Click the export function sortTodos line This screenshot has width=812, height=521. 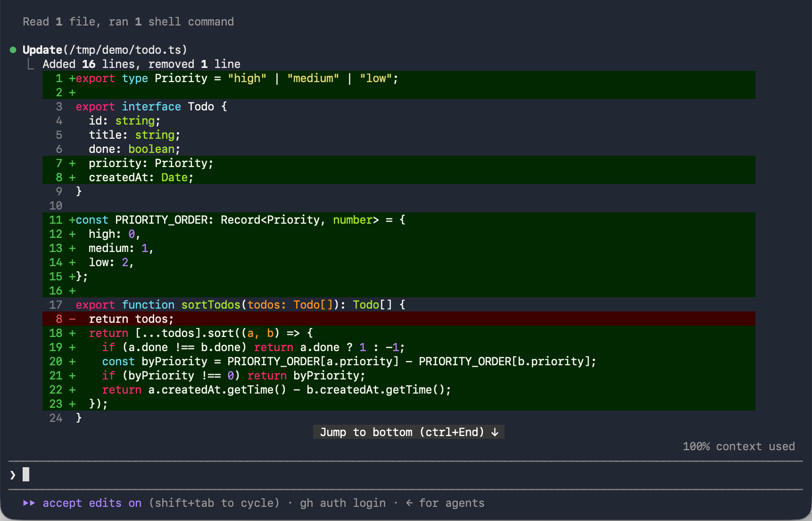[x=398, y=304]
